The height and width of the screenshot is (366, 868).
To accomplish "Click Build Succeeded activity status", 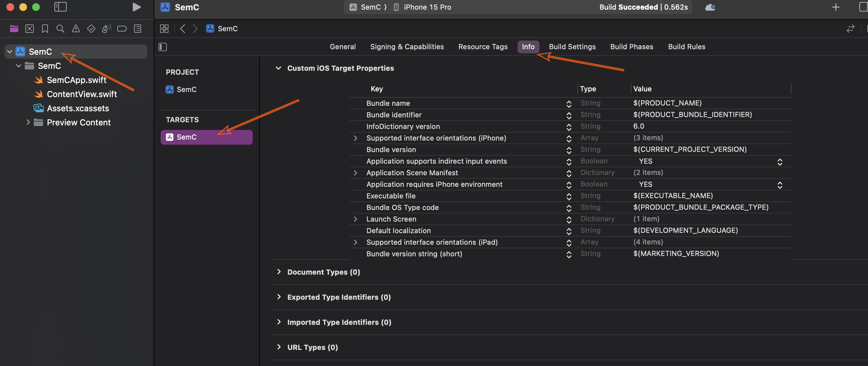I will click(x=643, y=7).
